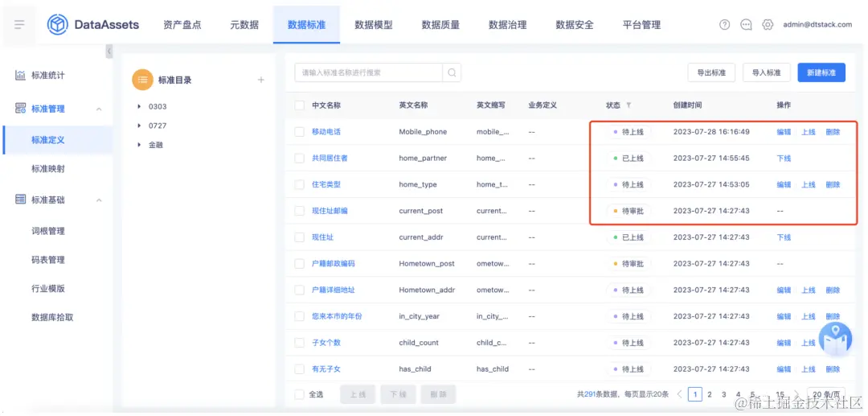The height and width of the screenshot is (416, 868).
Task: Open the help question mark icon
Action: point(725,25)
